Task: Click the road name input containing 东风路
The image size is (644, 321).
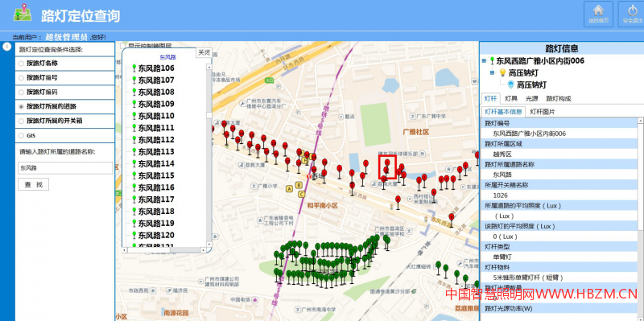Action: pos(65,168)
